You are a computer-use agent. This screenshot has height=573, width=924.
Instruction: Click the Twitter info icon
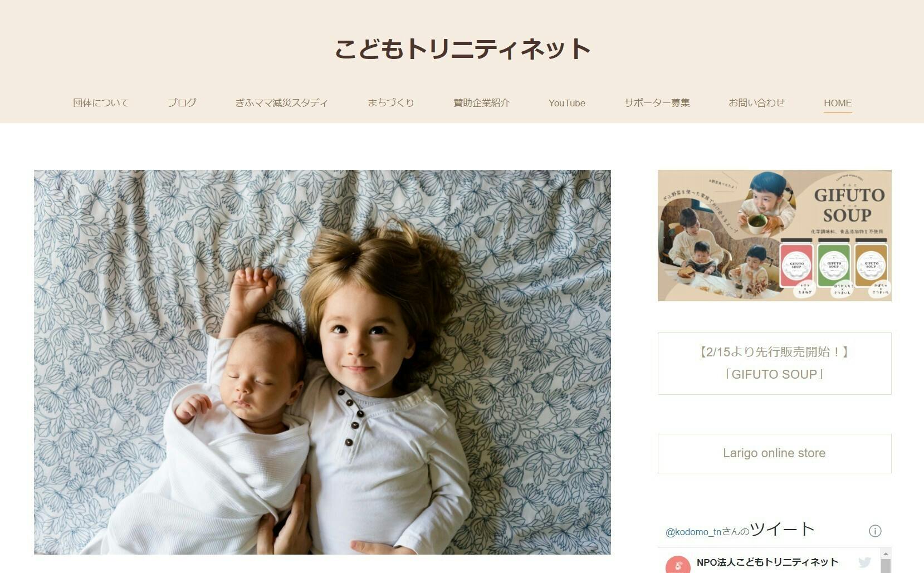(875, 531)
